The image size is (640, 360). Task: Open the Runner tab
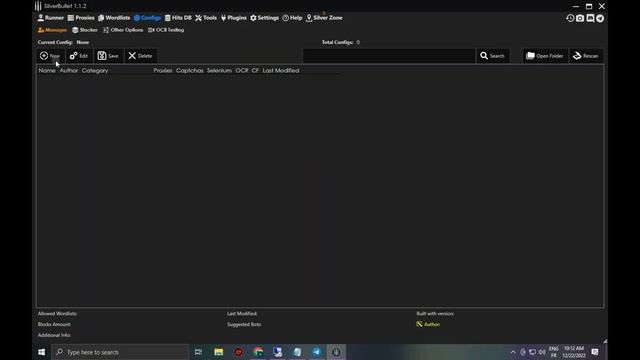click(x=51, y=18)
